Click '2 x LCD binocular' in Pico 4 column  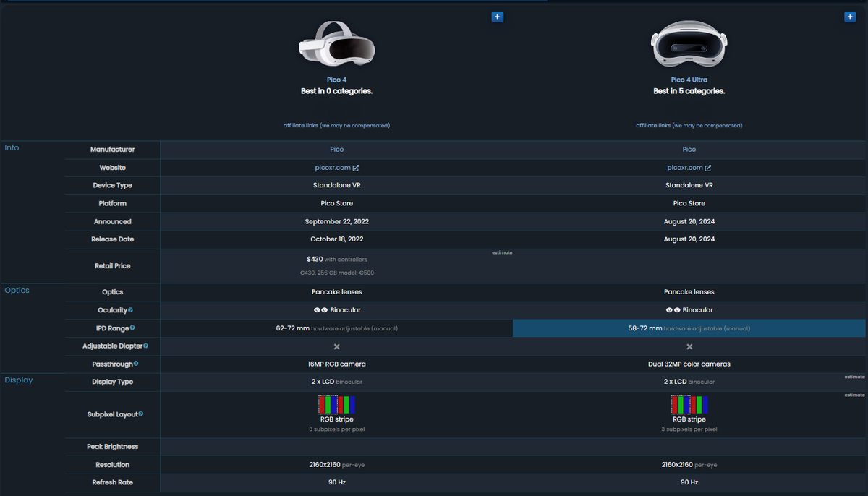336,382
